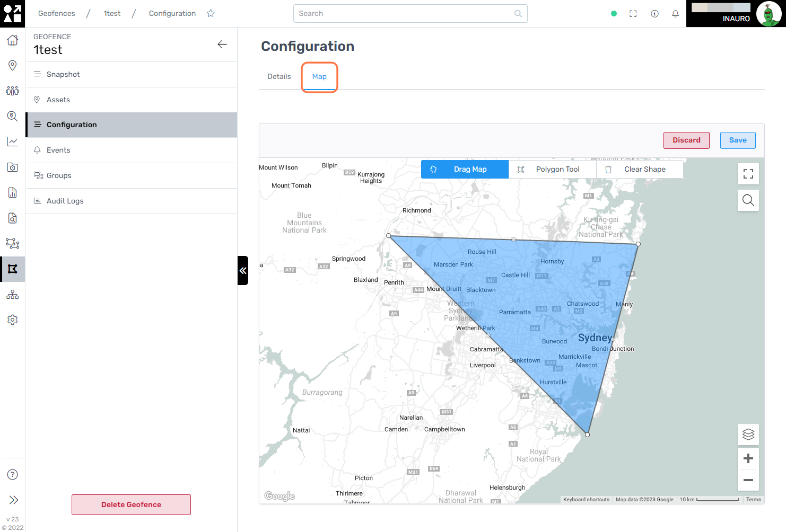
Task: Open the report document sidebar icon
Action: click(x=12, y=192)
